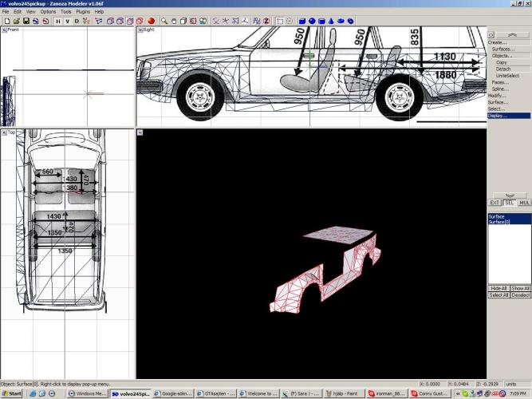The image size is (532, 399).
Task: Click the New file icon in toolbar
Action: (x=6, y=21)
